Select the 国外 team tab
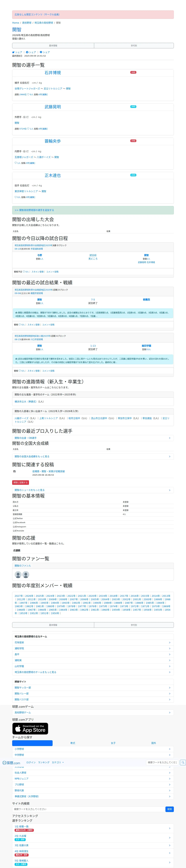The width and height of the screenshot is (186, 868). pos(154,743)
